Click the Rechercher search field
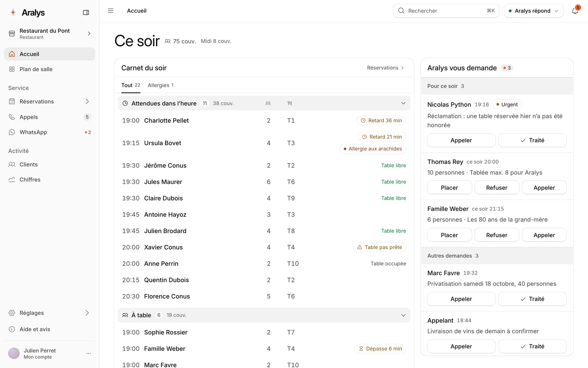The image size is (588, 368). [x=446, y=11]
